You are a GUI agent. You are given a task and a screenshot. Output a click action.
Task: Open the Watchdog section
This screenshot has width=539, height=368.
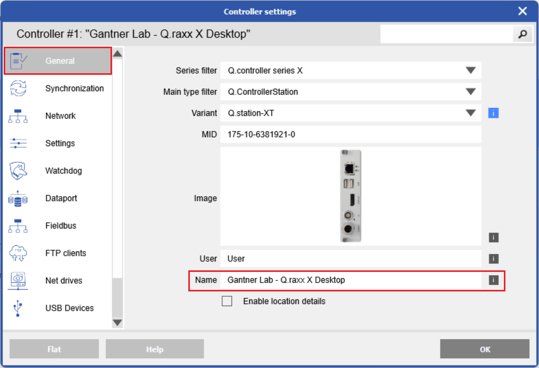click(58, 171)
